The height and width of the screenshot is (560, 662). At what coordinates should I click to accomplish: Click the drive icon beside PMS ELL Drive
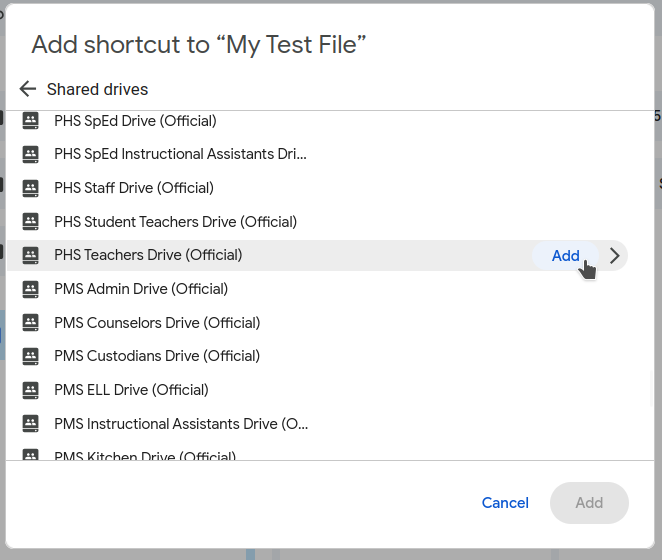click(30, 390)
